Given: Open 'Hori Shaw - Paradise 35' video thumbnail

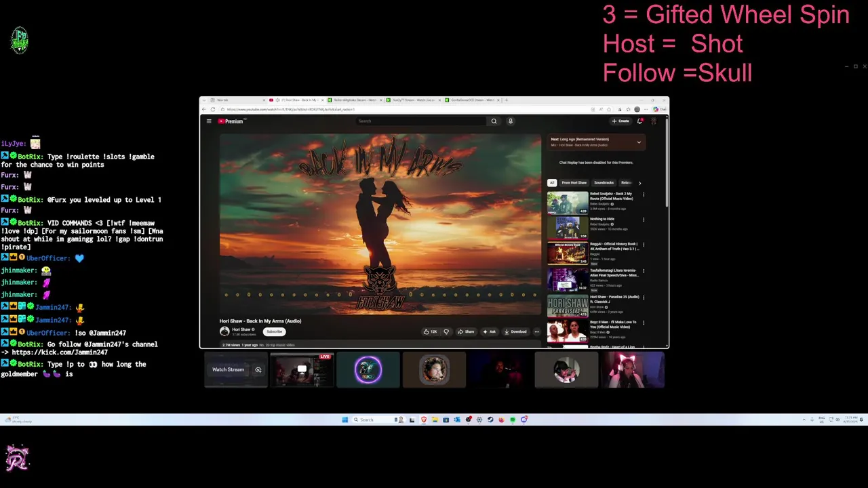Looking at the screenshot, I should pyautogui.click(x=568, y=305).
